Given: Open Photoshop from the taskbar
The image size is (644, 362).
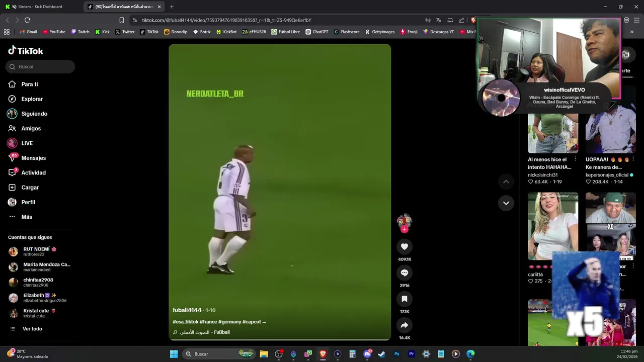Looking at the screenshot, I should (396, 354).
